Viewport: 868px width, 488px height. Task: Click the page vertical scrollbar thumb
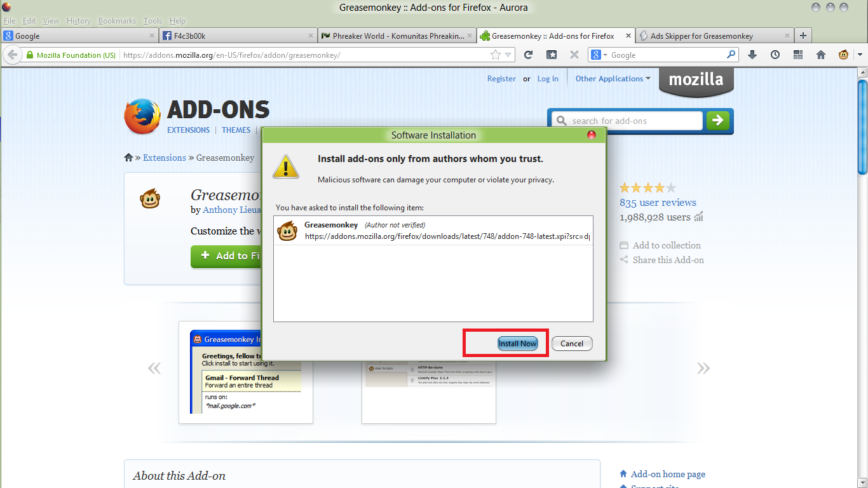pos(862,127)
